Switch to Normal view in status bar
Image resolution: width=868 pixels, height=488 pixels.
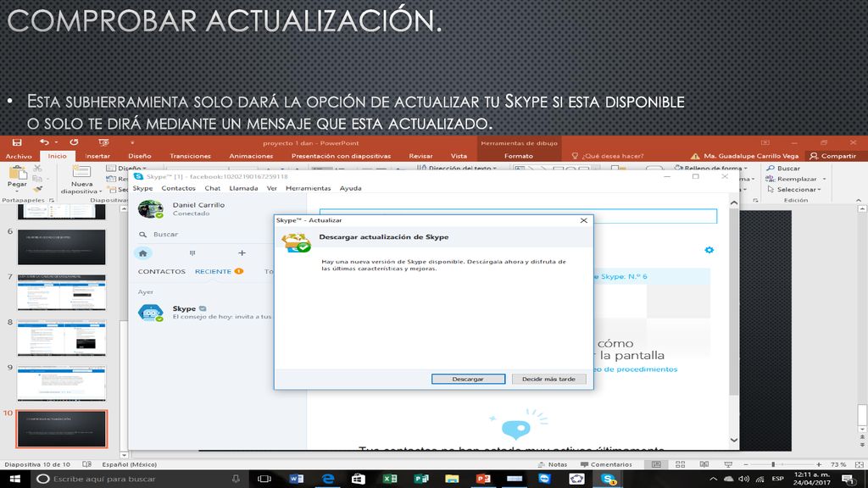tap(656, 464)
